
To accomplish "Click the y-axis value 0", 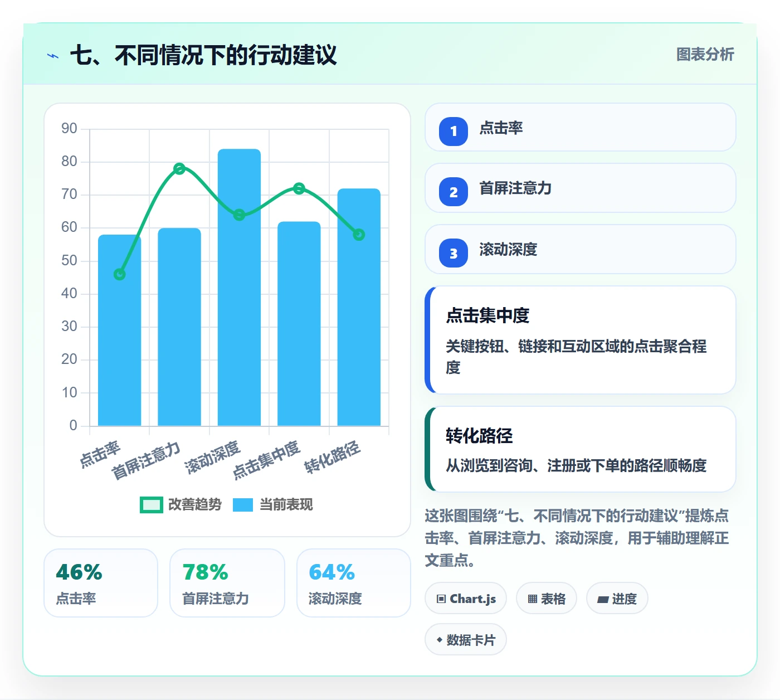I will (73, 425).
